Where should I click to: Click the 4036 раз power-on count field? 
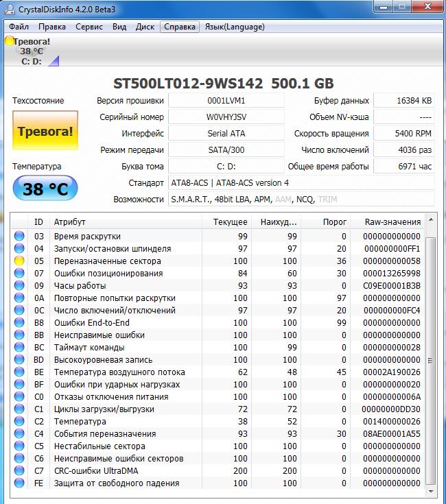click(x=404, y=149)
